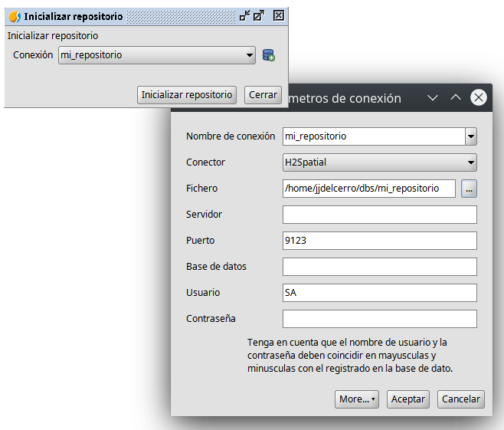Maximize the Inicializar repositorio panel
The image size is (504, 430).
point(260,15)
